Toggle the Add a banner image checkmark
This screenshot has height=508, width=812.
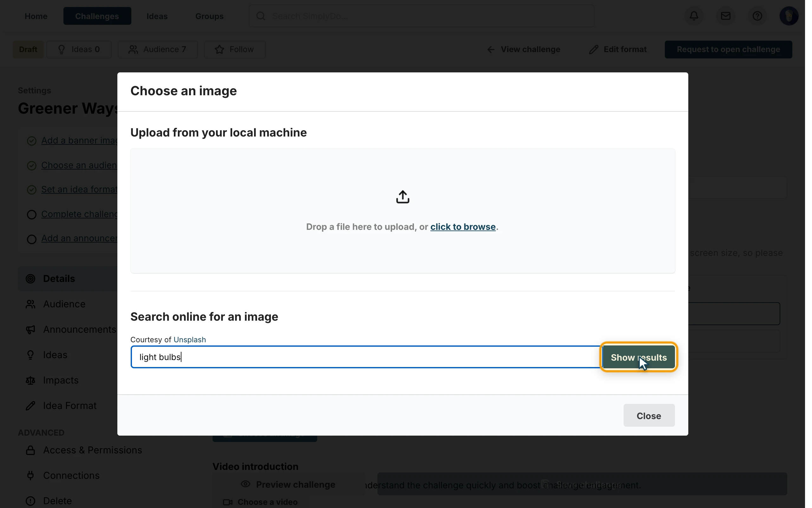(x=31, y=141)
